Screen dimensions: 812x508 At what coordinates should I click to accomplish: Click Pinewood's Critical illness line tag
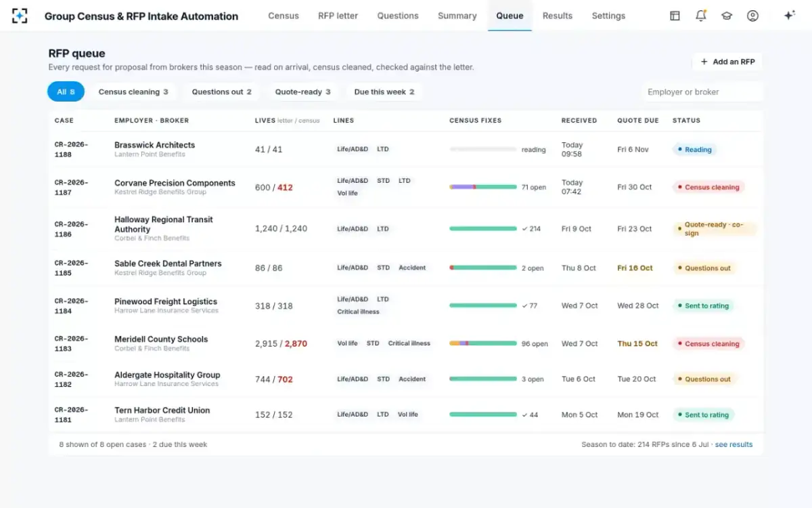pos(358,312)
